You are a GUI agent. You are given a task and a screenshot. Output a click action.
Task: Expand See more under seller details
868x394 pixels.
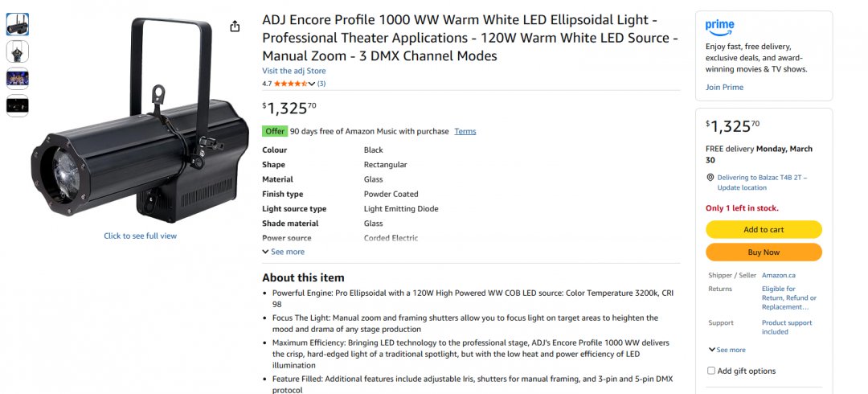727,350
